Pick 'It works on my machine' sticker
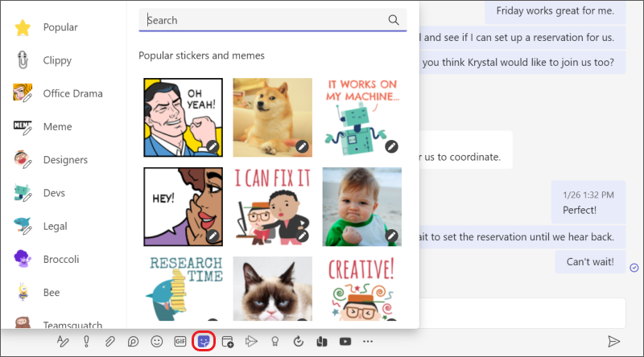This screenshot has height=357, width=644. 362,117
